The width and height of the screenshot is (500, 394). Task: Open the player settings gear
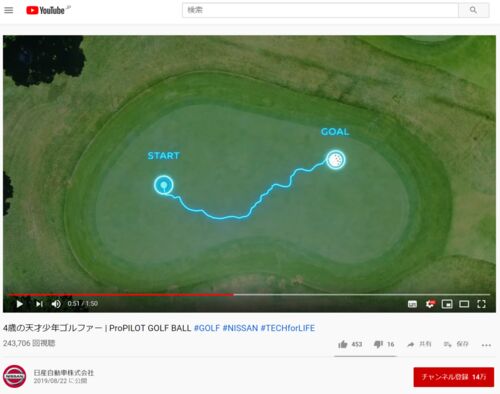[x=430, y=304]
